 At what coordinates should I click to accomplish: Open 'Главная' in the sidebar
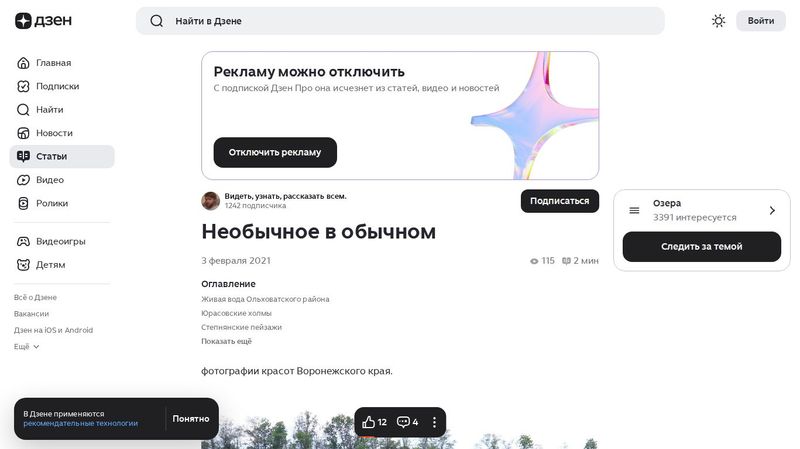click(x=53, y=63)
